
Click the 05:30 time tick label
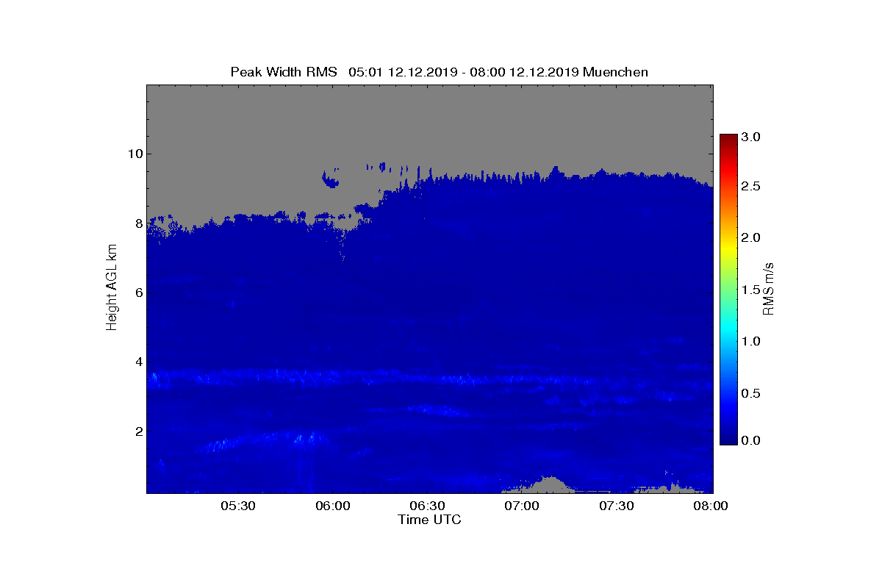click(237, 506)
